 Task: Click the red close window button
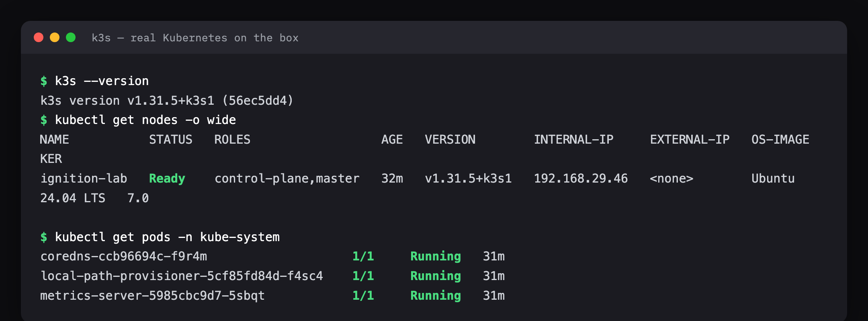(x=39, y=37)
